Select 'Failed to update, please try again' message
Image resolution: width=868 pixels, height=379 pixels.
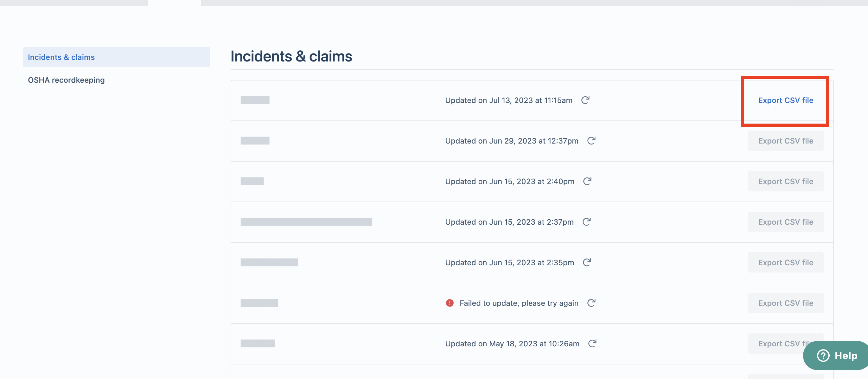pos(519,303)
